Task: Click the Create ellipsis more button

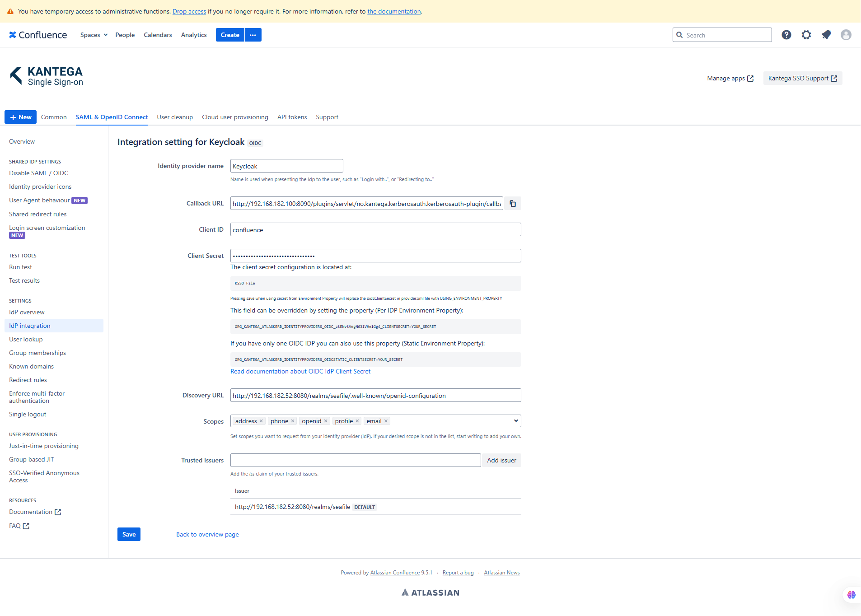Action: tap(253, 35)
